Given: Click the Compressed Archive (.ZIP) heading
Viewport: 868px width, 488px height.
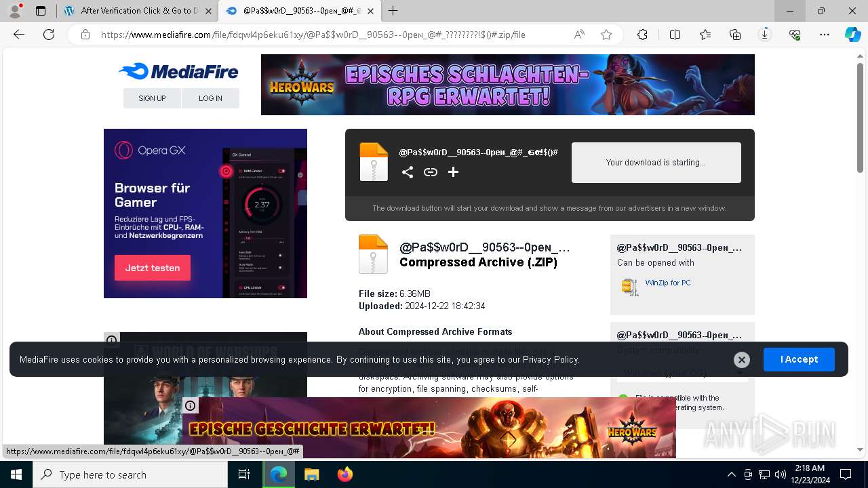Looking at the screenshot, I should tap(478, 262).
